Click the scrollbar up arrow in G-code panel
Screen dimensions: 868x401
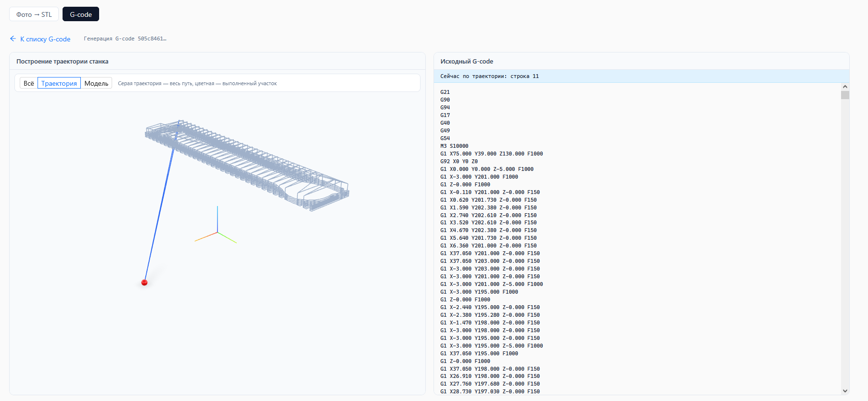pos(845,87)
